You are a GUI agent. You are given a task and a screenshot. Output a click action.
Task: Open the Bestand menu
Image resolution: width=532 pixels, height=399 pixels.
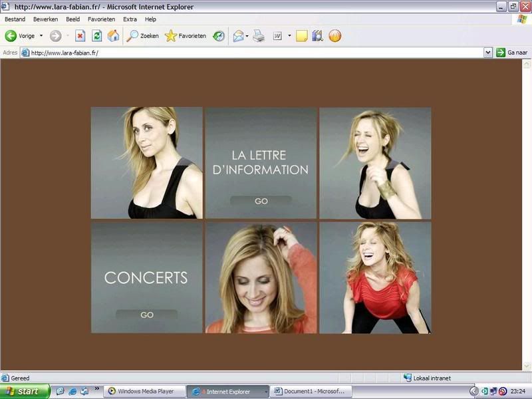(x=15, y=19)
